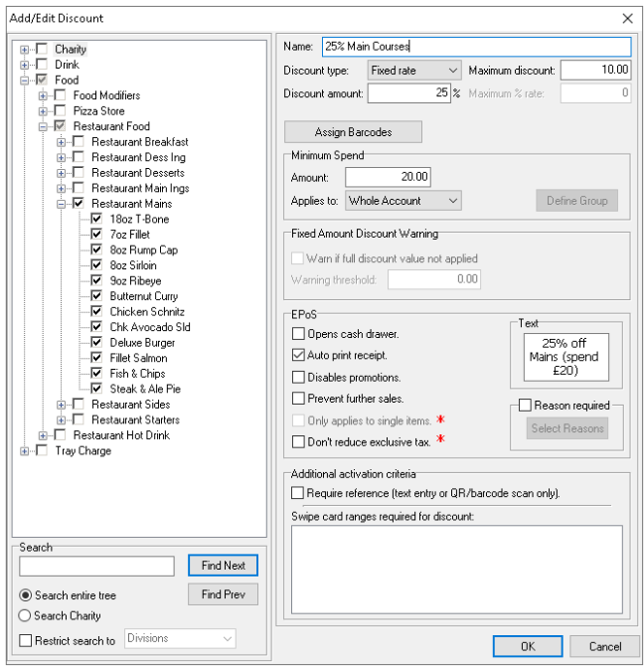Expand the Pizza Store tree node

(44, 111)
